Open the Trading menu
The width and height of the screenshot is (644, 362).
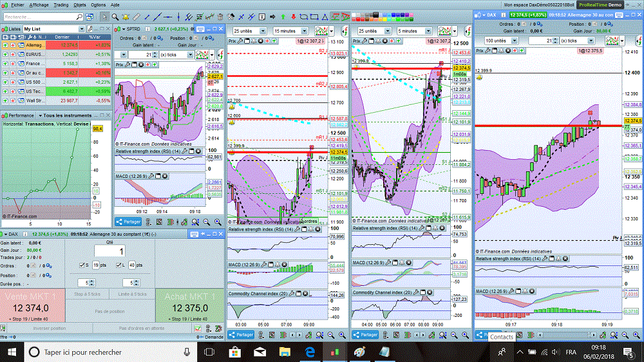coord(61,5)
